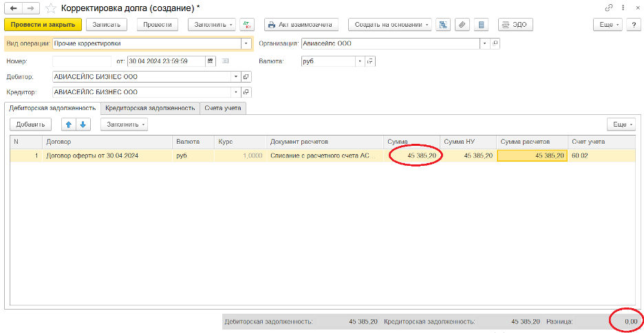Image resolution: width=644 pixels, height=333 pixels.
Task: Expand the Валюта dropdown list
Action: (360, 61)
